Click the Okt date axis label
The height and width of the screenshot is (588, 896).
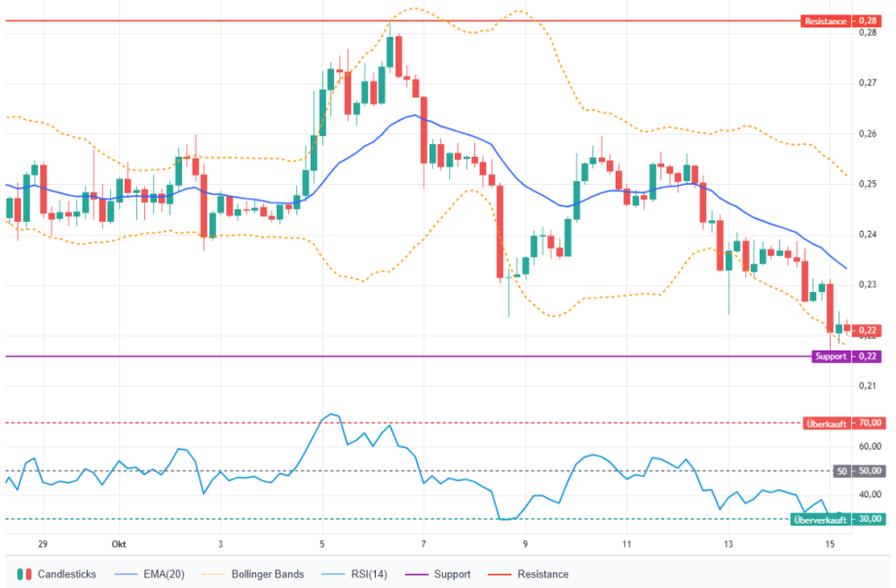coord(119,544)
